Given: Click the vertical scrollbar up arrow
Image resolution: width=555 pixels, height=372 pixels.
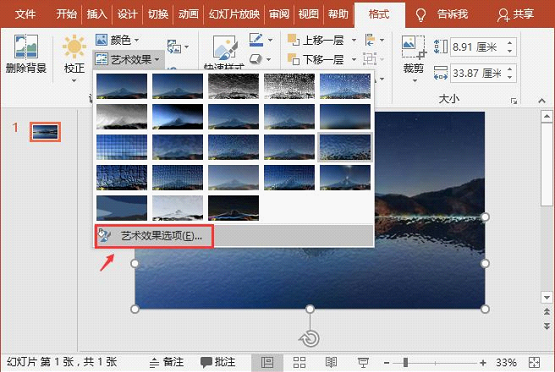Looking at the screenshot, I should [547, 117].
